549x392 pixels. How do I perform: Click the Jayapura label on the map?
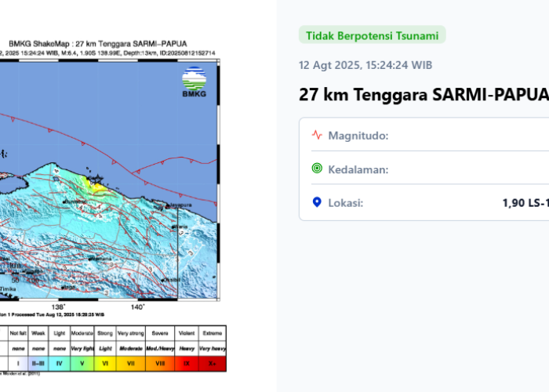[180, 205]
